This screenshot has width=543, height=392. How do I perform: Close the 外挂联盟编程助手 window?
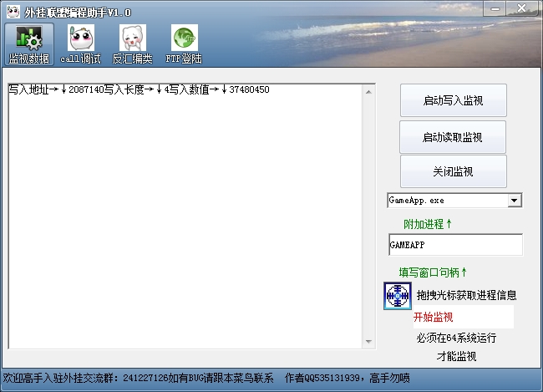coord(521,8)
